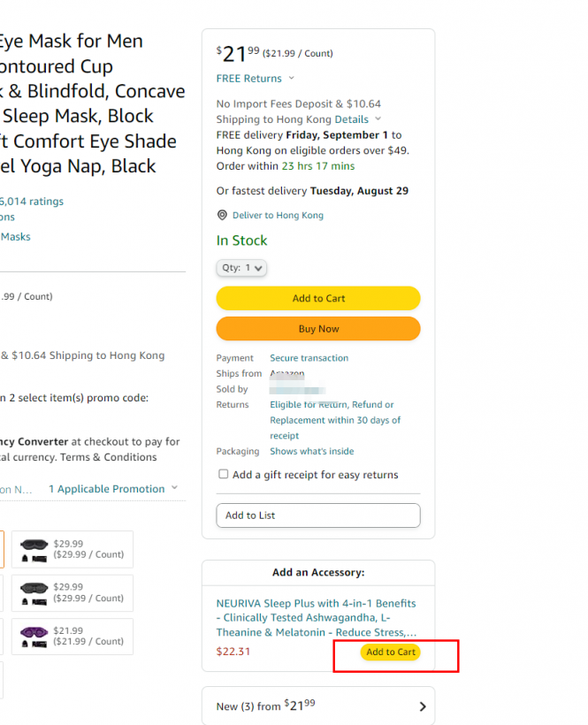Screen dimensions: 588x725
Task: Open the Qty quantity dropdown
Action: [241, 268]
